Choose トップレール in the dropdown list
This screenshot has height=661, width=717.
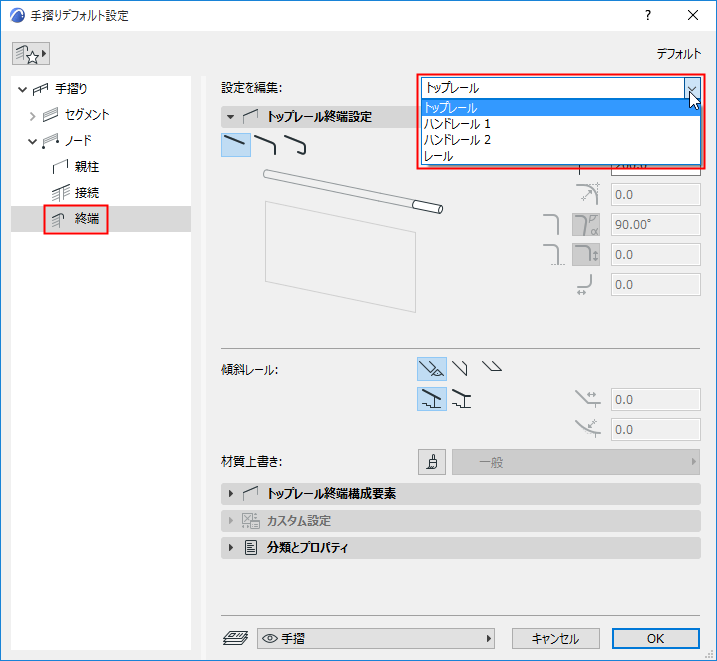(561, 108)
